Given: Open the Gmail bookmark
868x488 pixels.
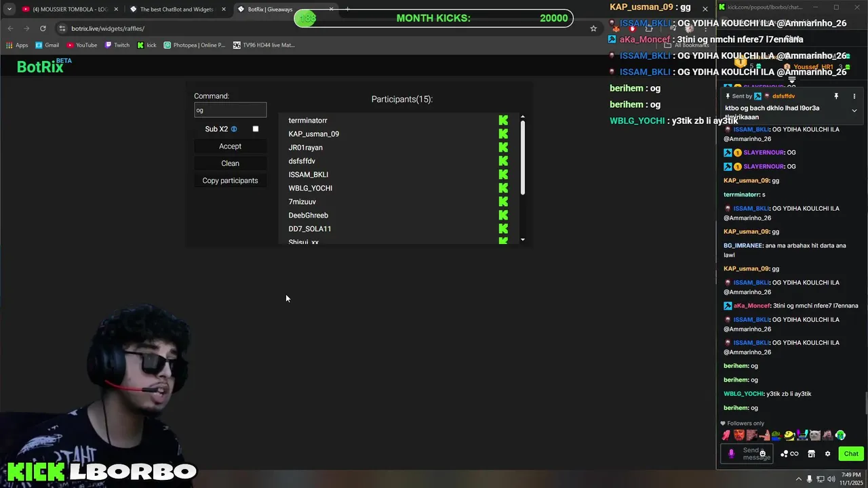Looking at the screenshot, I should [47, 45].
